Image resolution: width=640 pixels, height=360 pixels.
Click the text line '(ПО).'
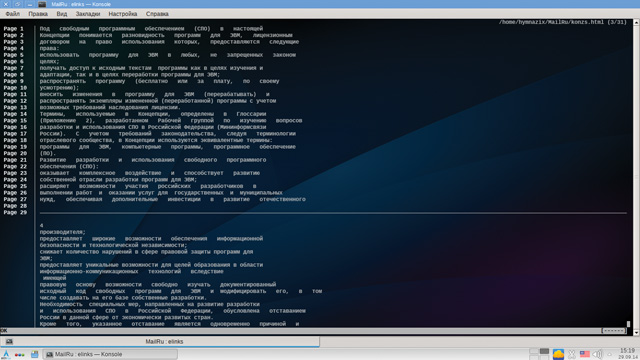[48, 153]
